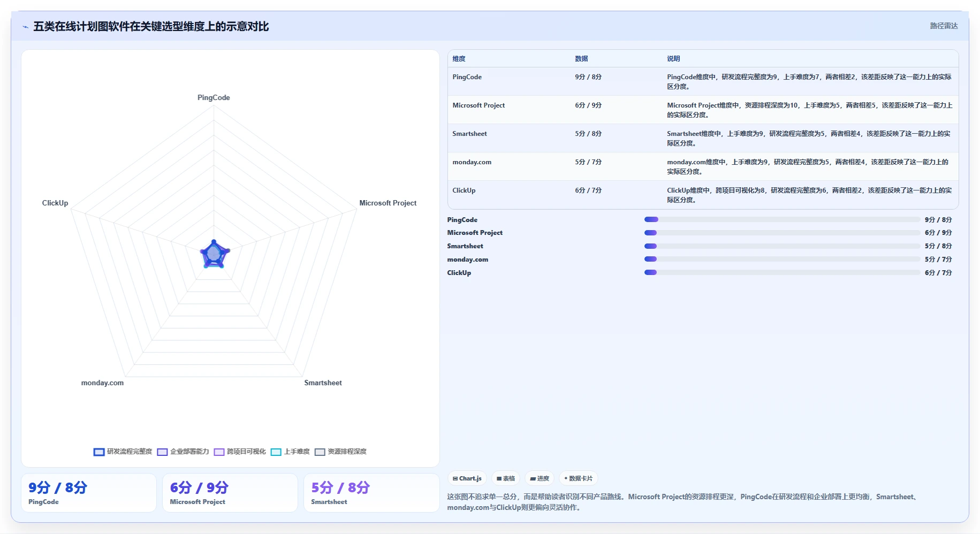980x534 pixels.
Task: Click the ClickUp progress bar
Action: pos(782,272)
